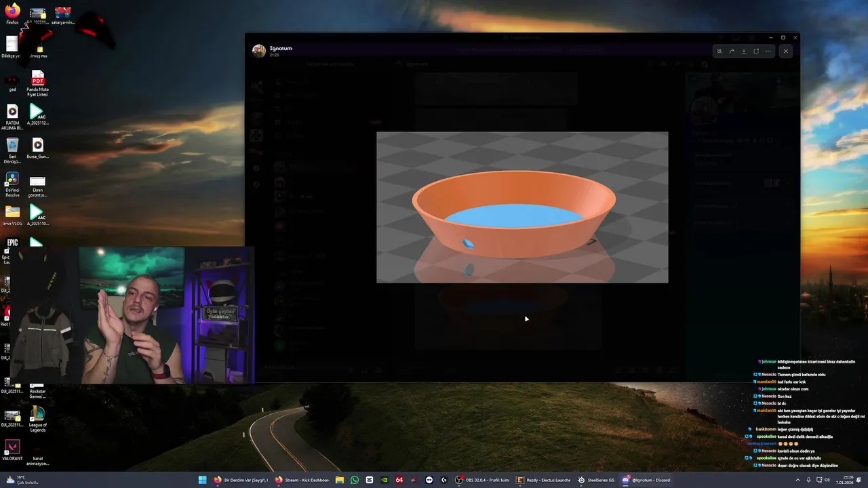Open WhatsApp from taskbar
The width and height of the screenshot is (868, 488).
pyautogui.click(x=355, y=480)
